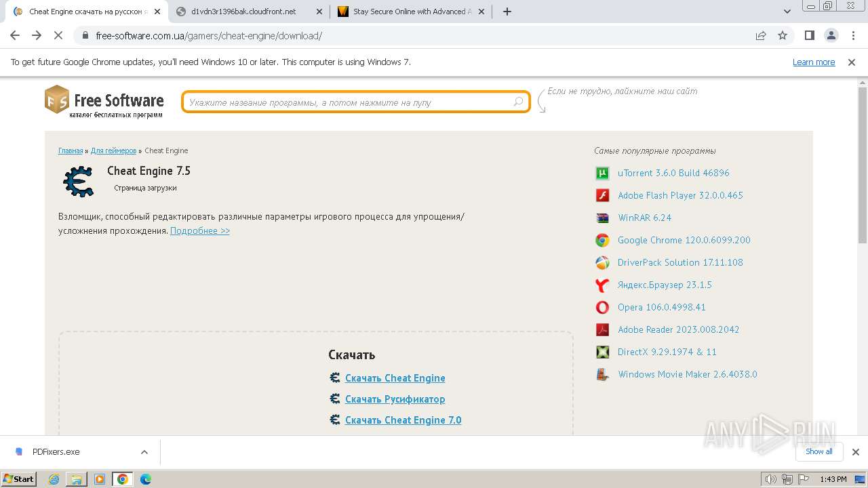Open Google Chrome 120.0.6099.200 link
The height and width of the screenshot is (488, 868).
tap(684, 240)
